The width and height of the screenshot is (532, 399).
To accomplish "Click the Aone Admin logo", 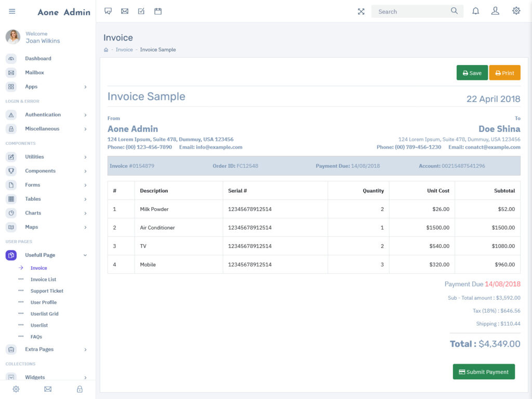I will tap(64, 12).
